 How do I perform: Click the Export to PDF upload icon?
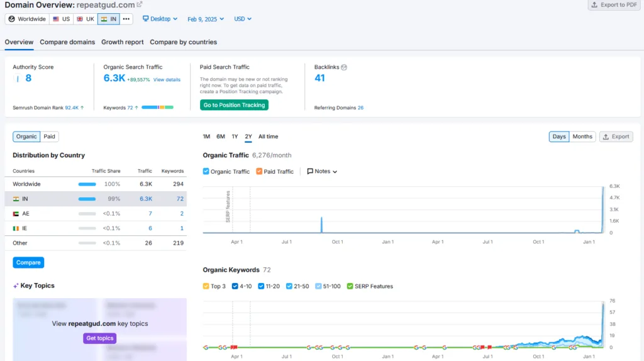594,5
